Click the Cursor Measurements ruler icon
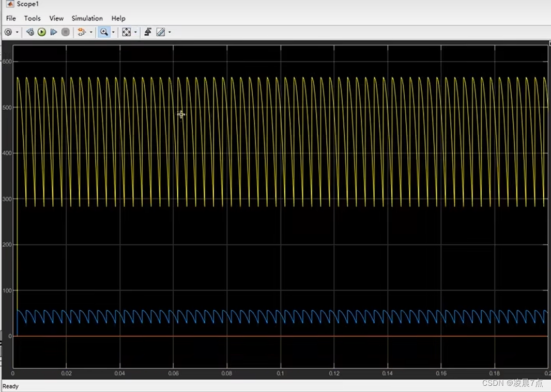Image resolution: width=551 pixels, height=392 pixels. (x=161, y=32)
